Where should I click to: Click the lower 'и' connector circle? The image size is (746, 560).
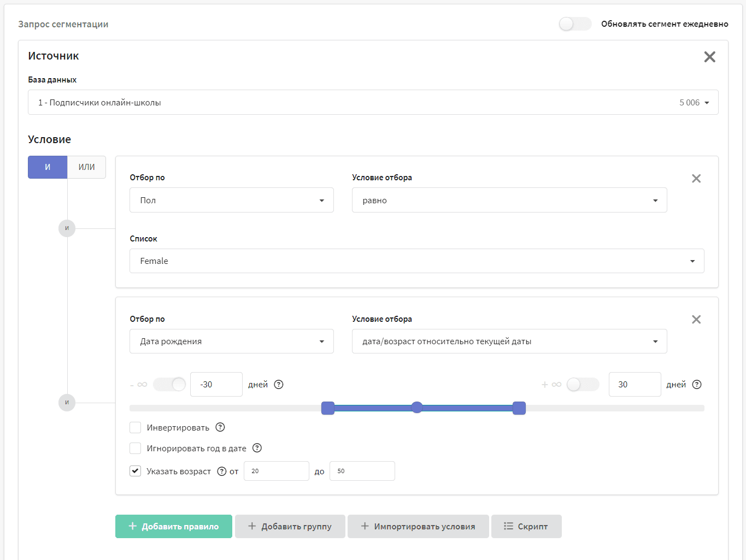point(67,403)
